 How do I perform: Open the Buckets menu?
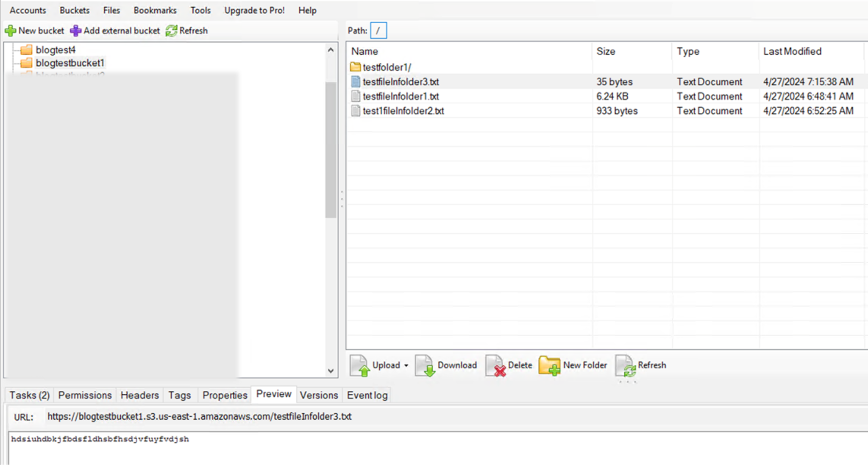[x=75, y=10]
